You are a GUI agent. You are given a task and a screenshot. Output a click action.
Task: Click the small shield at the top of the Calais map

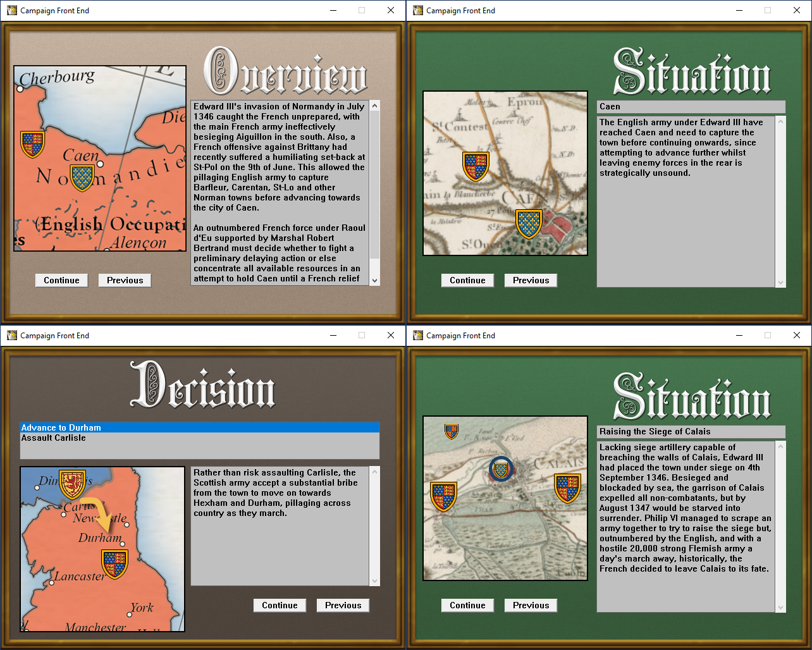pyautogui.click(x=452, y=432)
